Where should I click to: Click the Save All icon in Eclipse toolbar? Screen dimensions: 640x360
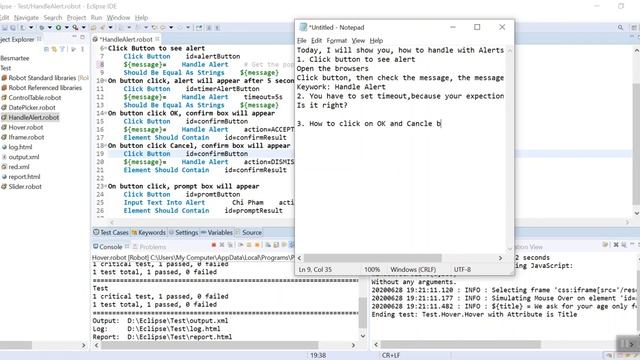pyautogui.click(x=13, y=27)
